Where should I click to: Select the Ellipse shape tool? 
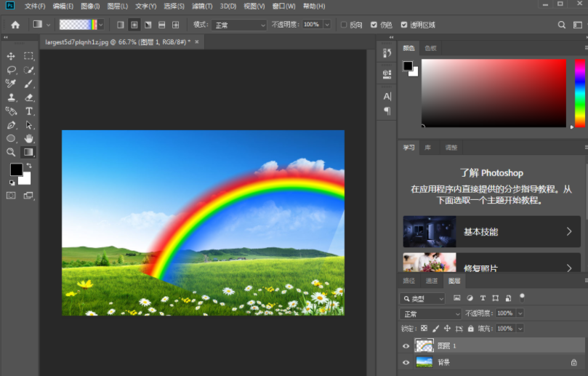point(11,138)
